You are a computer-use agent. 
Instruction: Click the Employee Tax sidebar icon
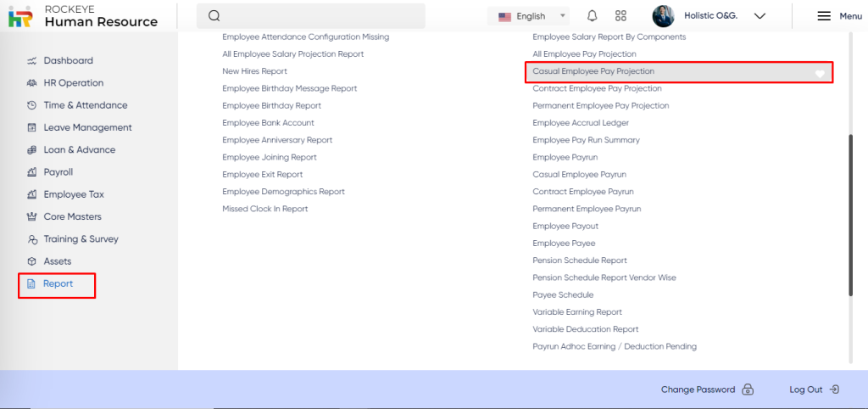32,194
